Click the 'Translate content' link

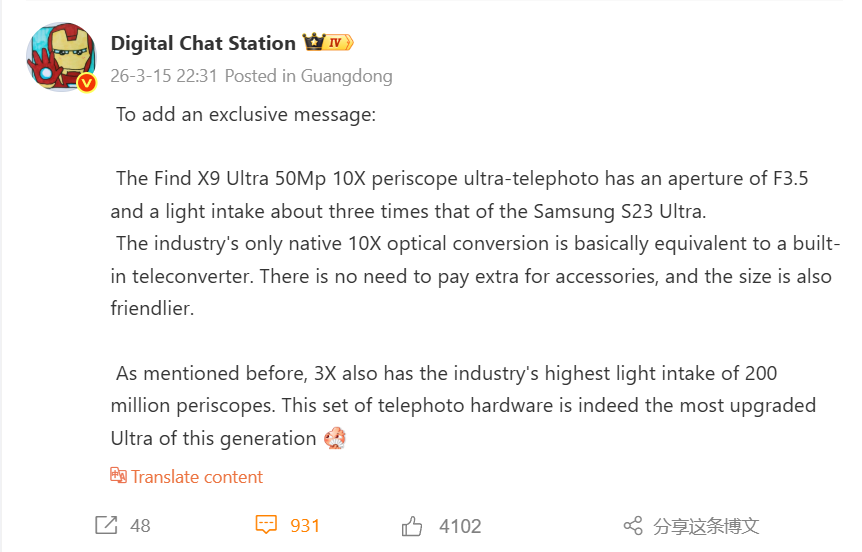(x=197, y=477)
